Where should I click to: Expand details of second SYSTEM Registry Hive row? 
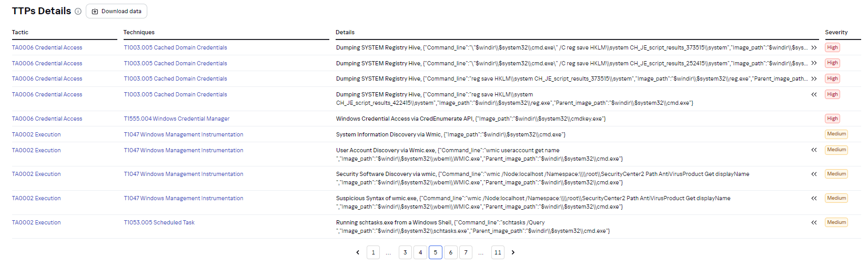[814, 63]
